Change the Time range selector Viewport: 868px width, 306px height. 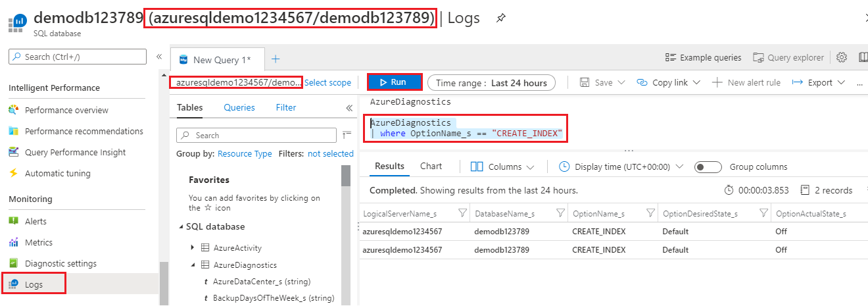(x=491, y=83)
